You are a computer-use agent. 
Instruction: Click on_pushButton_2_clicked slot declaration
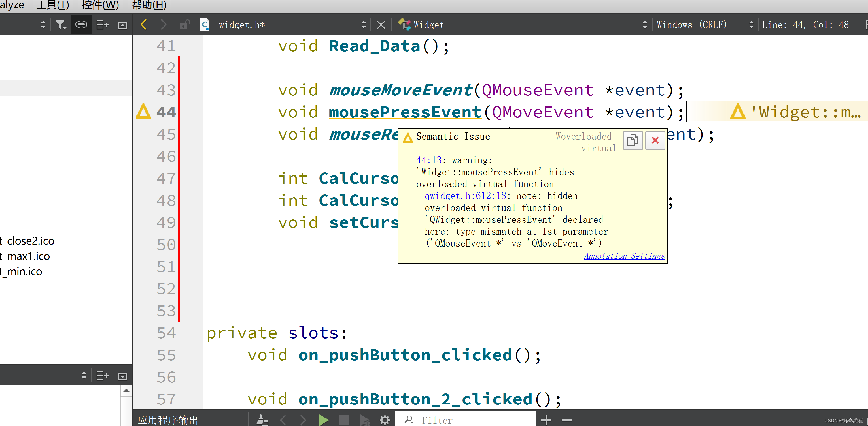point(415,399)
